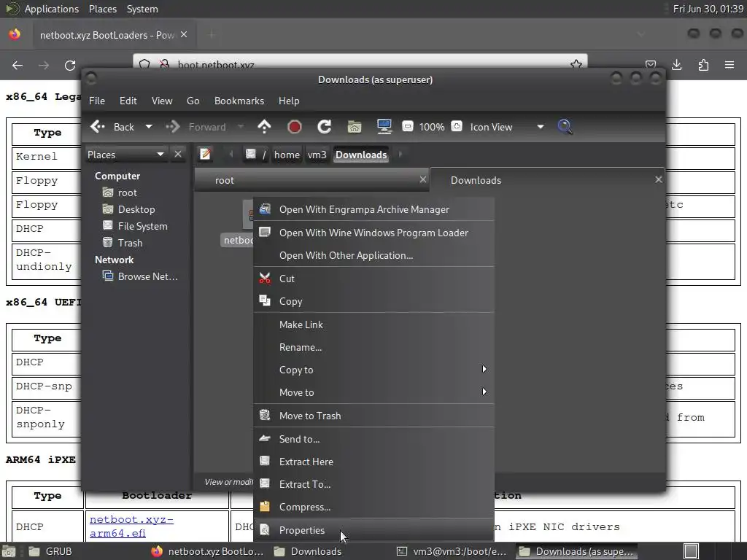Close the Downloads tab
747x560 pixels.
(x=659, y=179)
